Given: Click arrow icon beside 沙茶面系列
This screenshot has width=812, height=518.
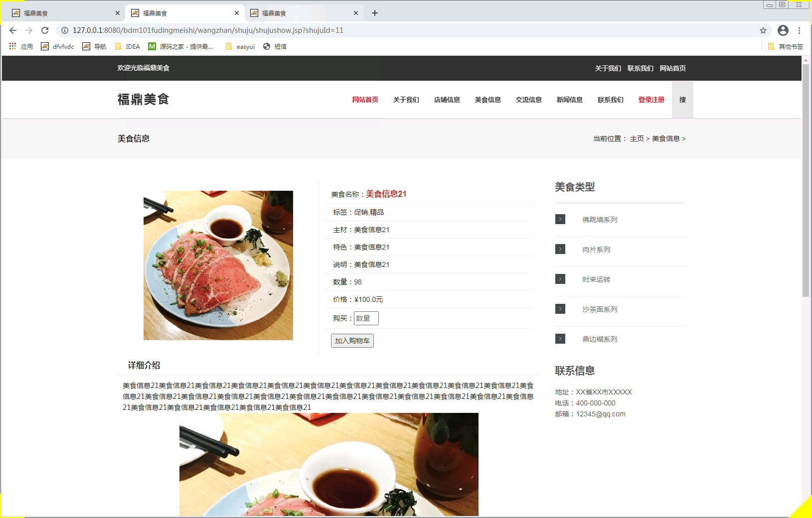Looking at the screenshot, I should [x=560, y=309].
